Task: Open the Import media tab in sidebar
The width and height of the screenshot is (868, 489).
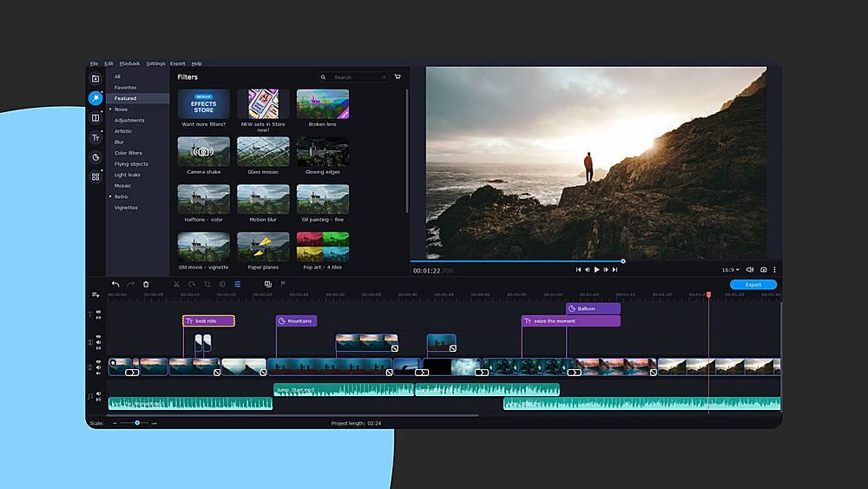Action: pyautogui.click(x=95, y=79)
